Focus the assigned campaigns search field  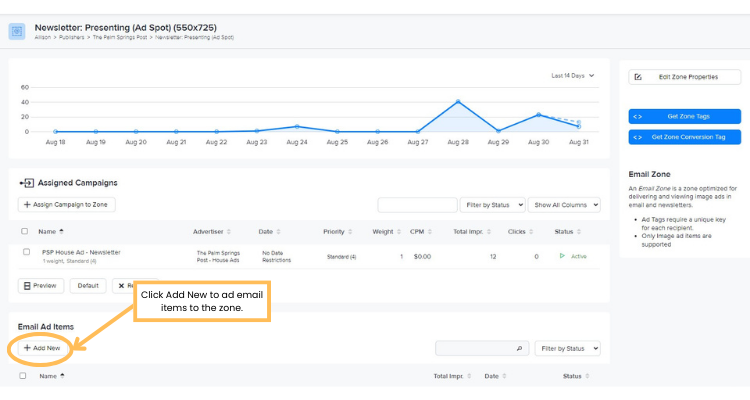click(x=416, y=205)
